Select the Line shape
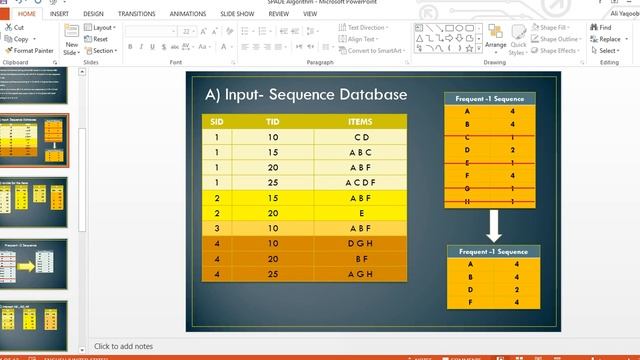The height and width of the screenshot is (360, 640). (x=429, y=28)
